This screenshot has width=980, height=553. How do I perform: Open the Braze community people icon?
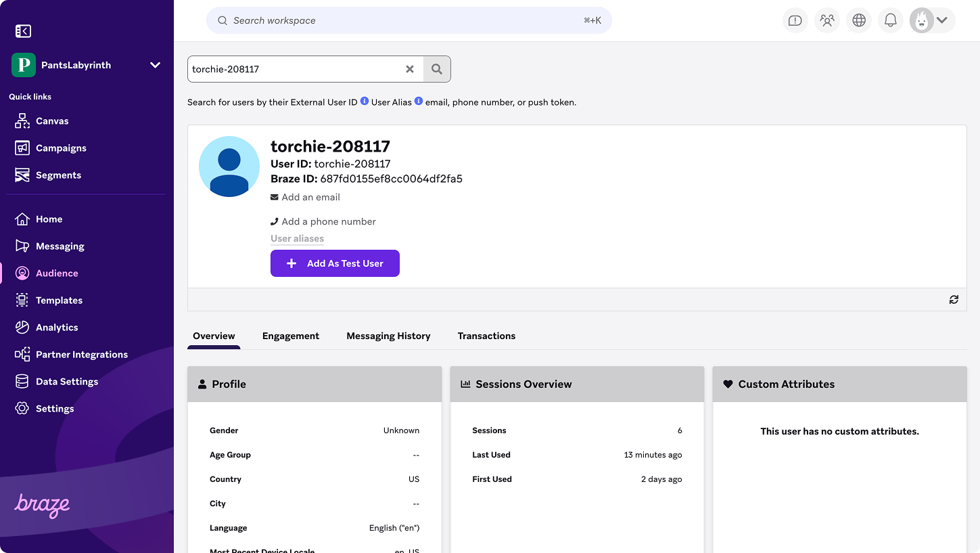click(826, 20)
